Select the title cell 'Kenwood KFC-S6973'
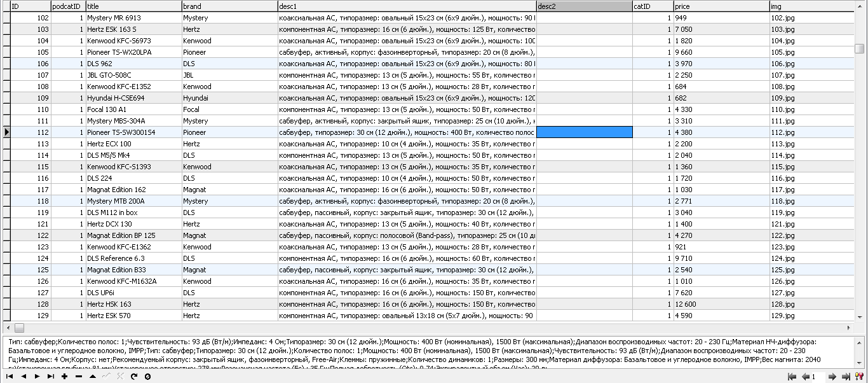868x383 pixels. point(133,40)
